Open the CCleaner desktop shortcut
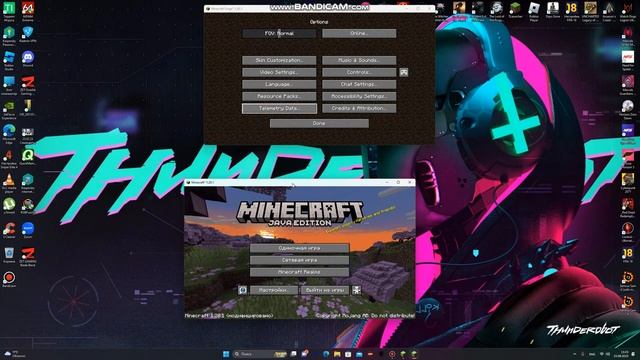 (9, 230)
